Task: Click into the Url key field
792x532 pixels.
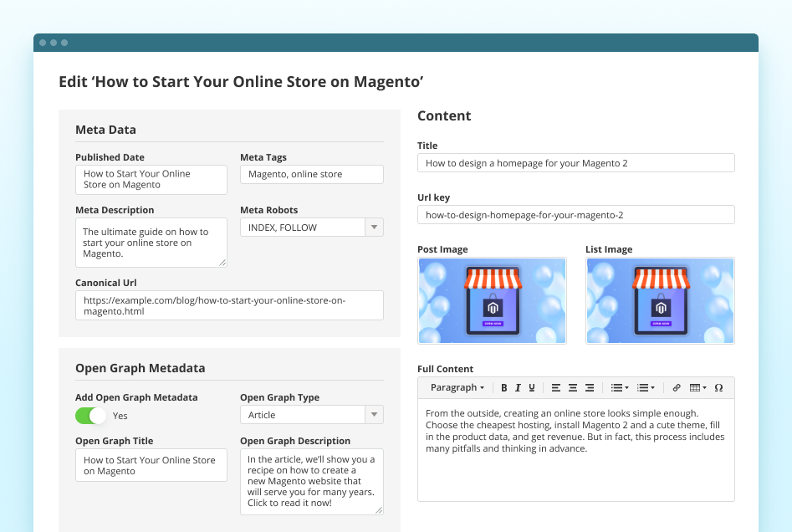Action: 575,215
